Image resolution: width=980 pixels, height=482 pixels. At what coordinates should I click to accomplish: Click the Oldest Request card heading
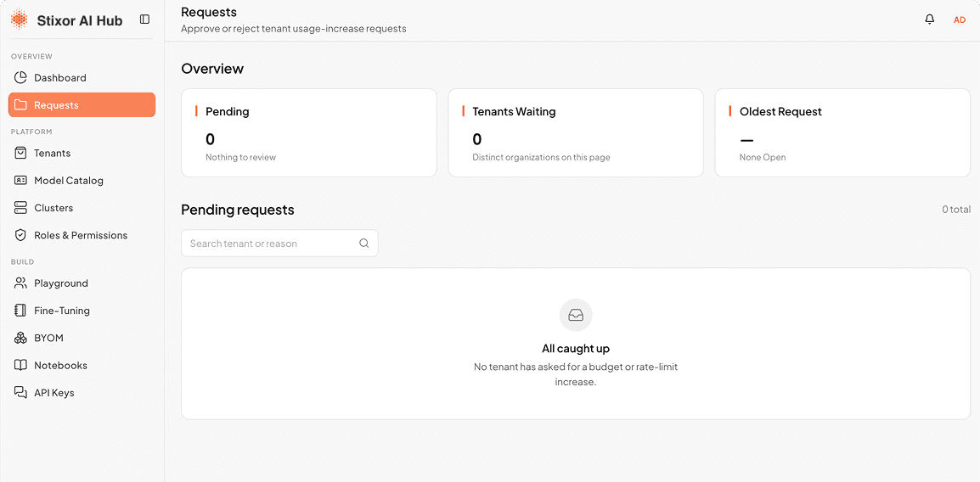[780, 112]
